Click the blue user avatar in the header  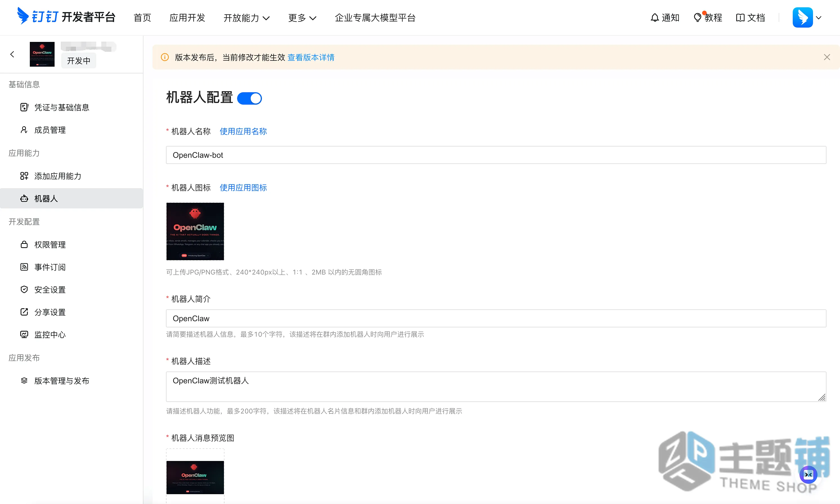(x=803, y=17)
